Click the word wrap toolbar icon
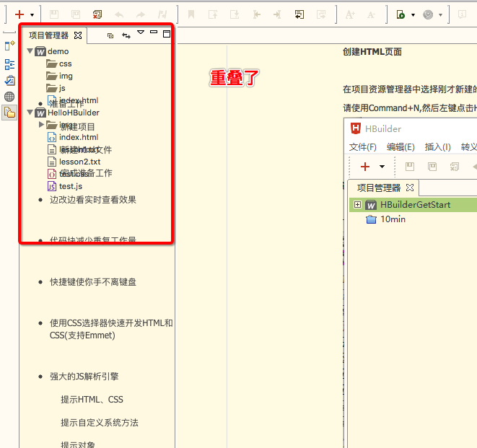The width and height of the screenshot is (477, 448). tap(299, 14)
